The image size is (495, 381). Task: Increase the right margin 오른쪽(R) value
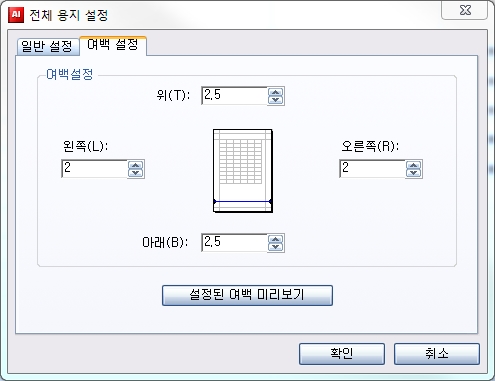click(414, 165)
